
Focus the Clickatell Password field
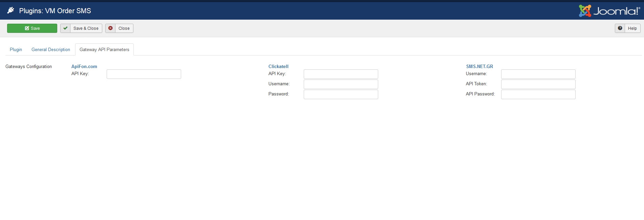pyautogui.click(x=341, y=94)
